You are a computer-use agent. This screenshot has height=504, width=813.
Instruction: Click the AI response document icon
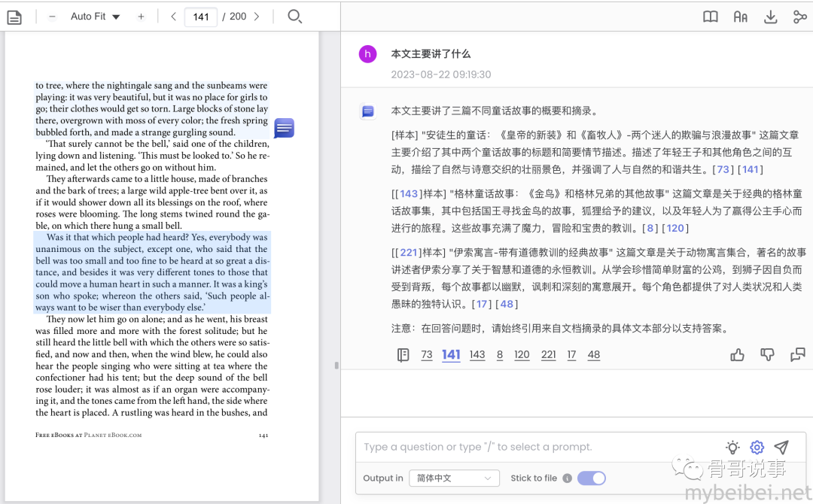368,111
